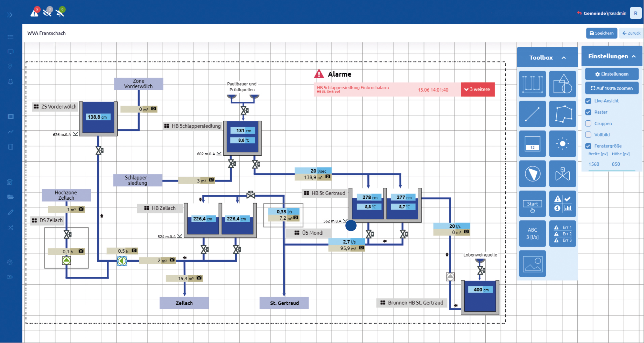Click the Zone Vorderwölch box

[x=138, y=84]
